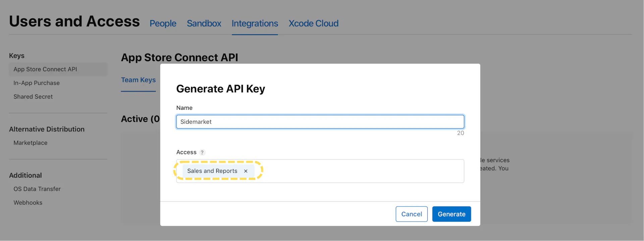Choose Shared Secret in the sidebar

pyautogui.click(x=33, y=97)
